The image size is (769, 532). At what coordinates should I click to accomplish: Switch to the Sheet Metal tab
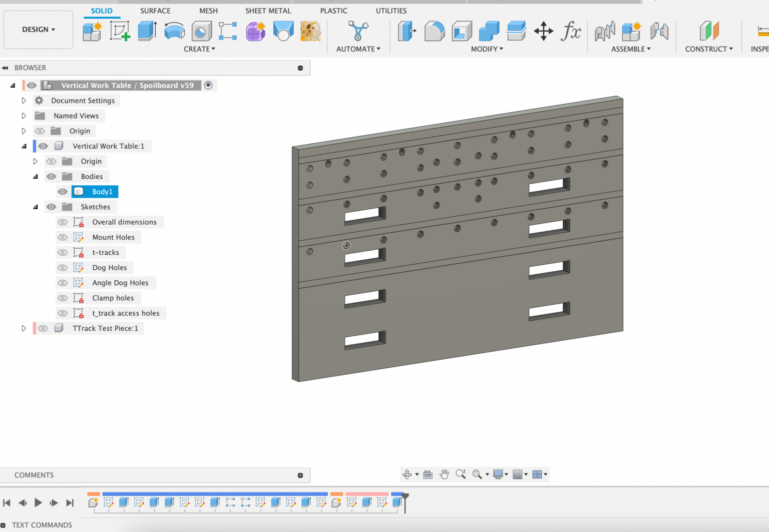268,11
